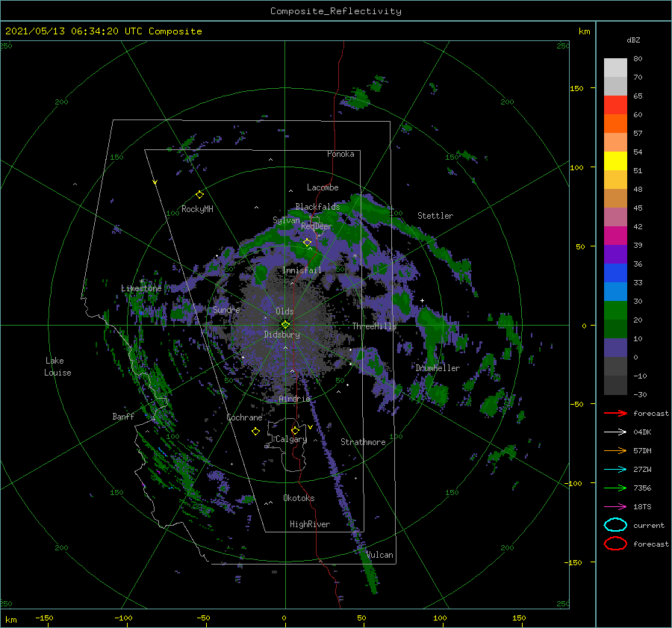Click the Ponoka town label

coord(340,154)
